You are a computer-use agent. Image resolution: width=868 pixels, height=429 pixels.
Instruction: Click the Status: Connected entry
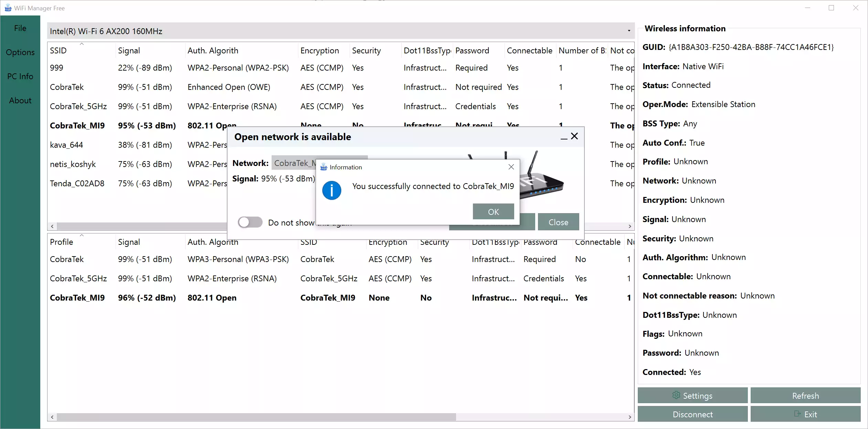[x=676, y=85]
